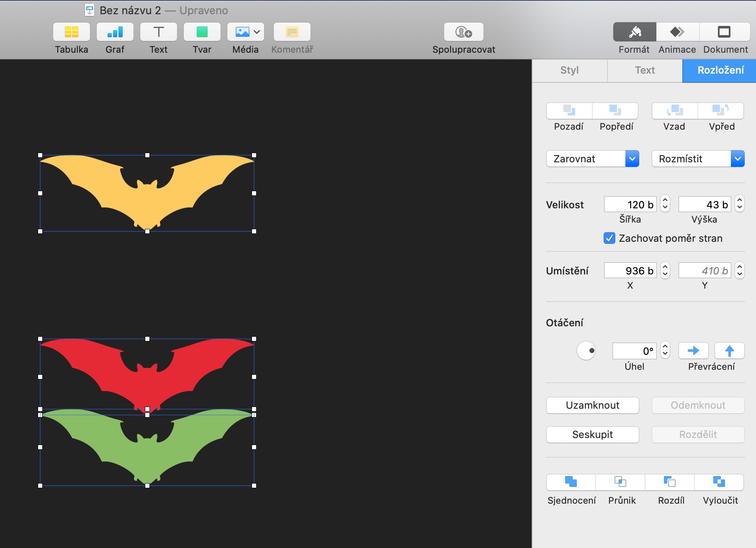
Task: Group shapes with Seskupit
Action: [x=593, y=435]
